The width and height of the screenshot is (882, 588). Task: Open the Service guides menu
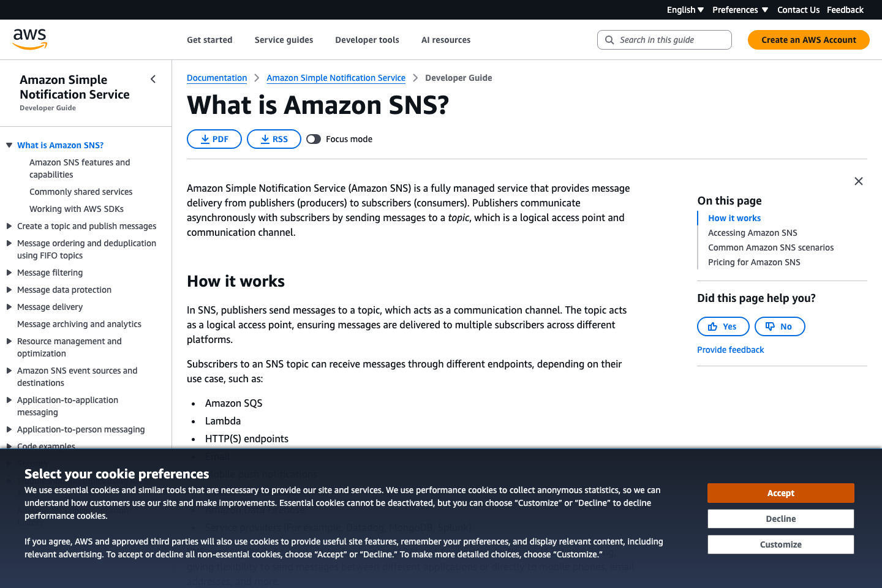coord(283,39)
